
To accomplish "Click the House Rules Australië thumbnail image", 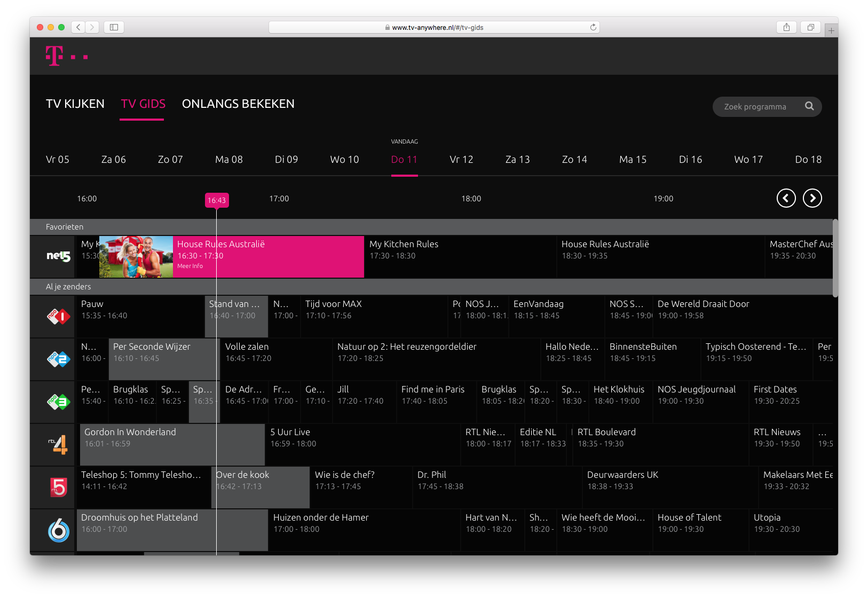I will click(136, 257).
